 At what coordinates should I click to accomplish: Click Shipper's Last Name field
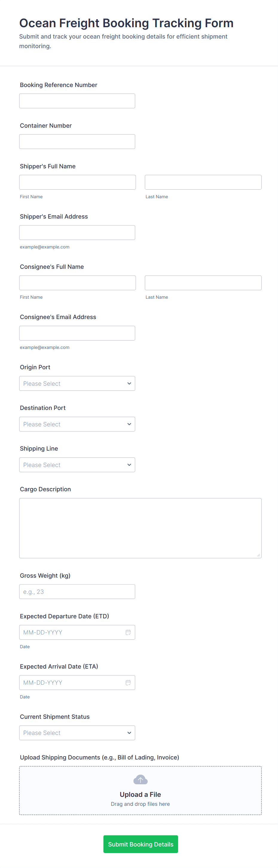click(203, 182)
